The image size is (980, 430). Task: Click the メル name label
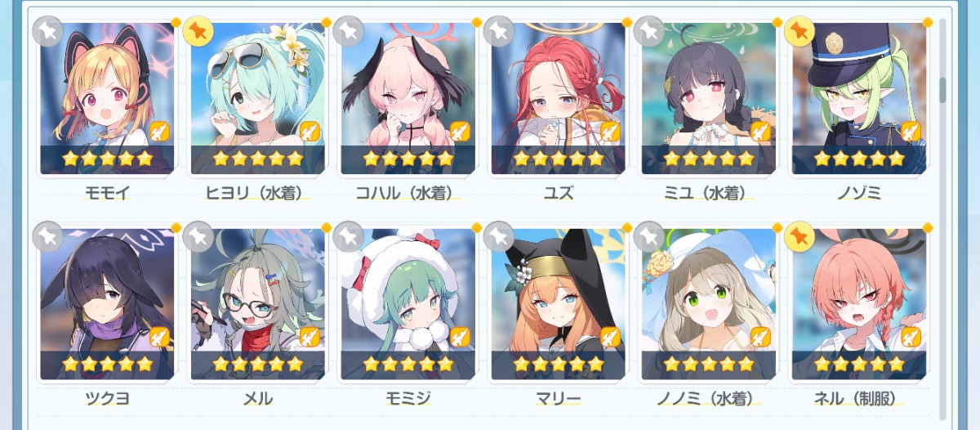(258, 399)
